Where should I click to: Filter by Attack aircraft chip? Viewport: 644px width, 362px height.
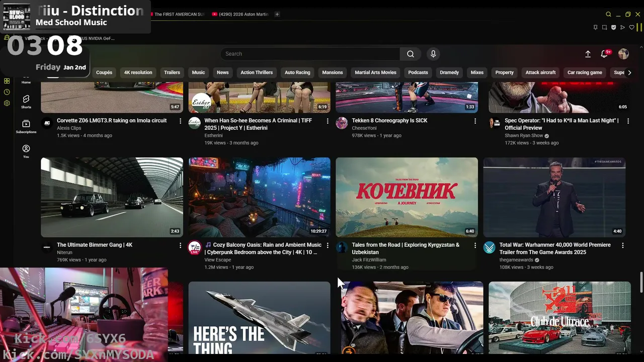point(541,72)
